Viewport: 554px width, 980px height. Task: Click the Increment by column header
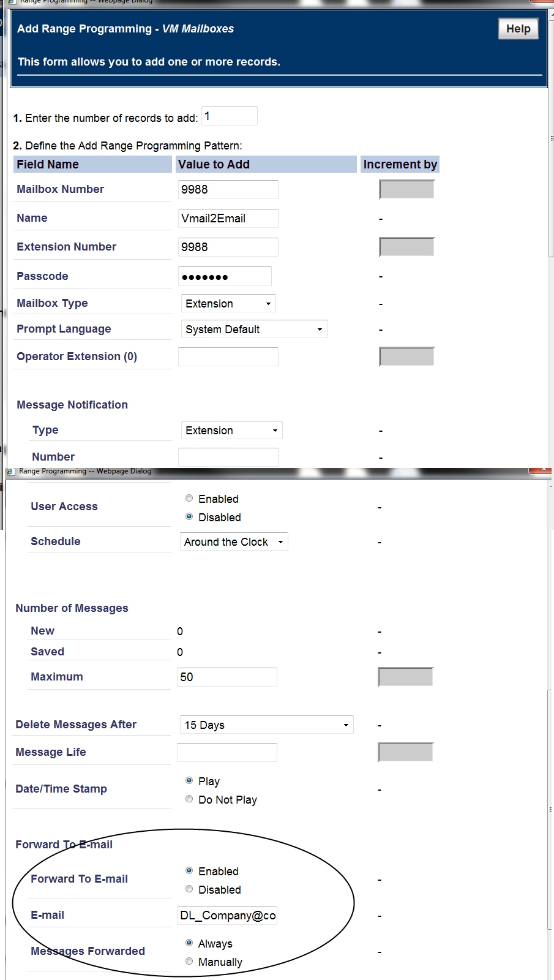(400, 164)
